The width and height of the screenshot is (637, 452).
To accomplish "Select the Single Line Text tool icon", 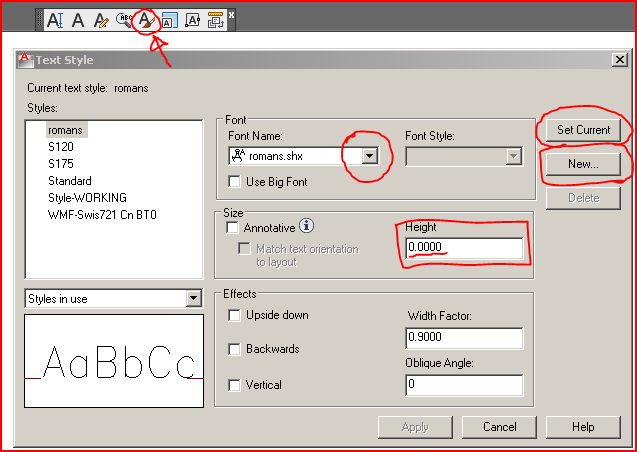I will (x=78, y=20).
